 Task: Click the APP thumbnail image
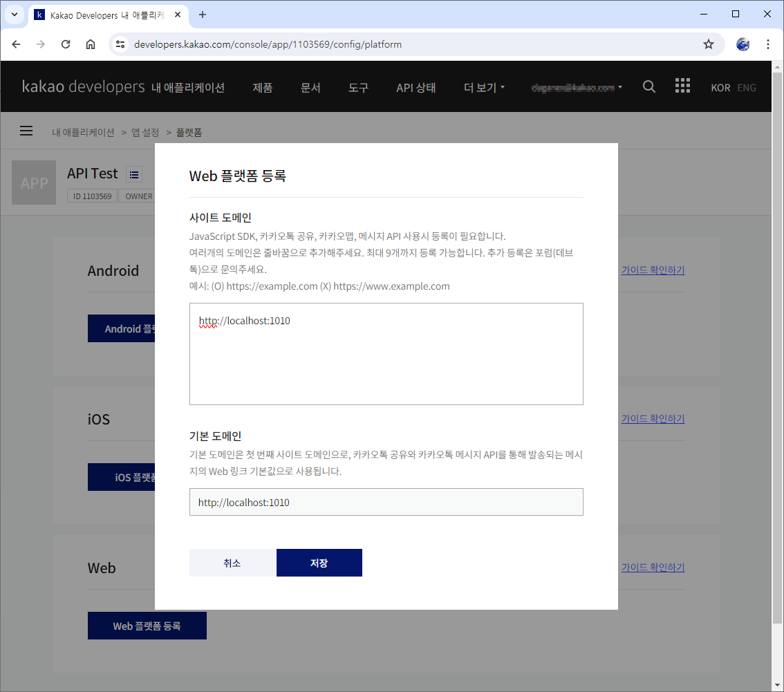[x=34, y=183]
